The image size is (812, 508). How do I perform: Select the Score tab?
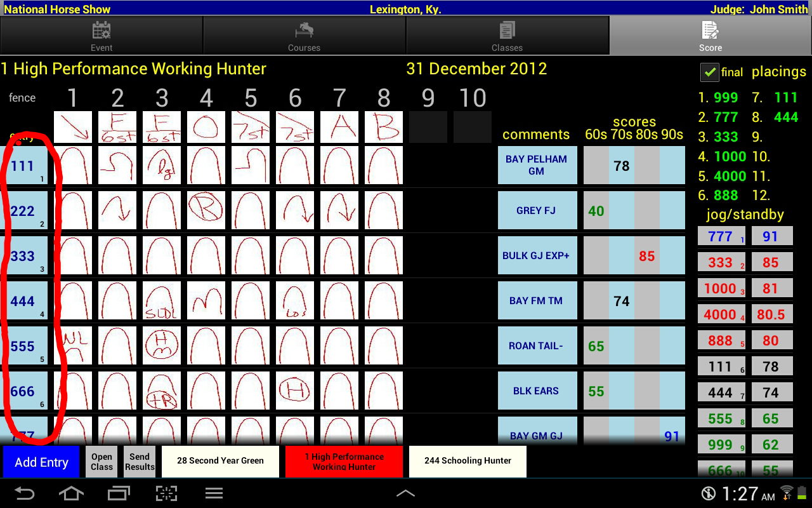[x=710, y=36]
